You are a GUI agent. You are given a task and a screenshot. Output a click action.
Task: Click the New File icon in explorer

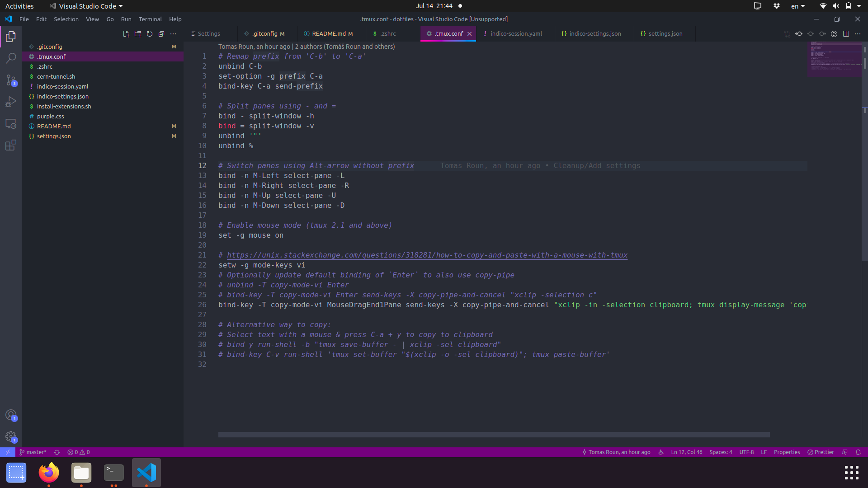click(x=126, y=34)
